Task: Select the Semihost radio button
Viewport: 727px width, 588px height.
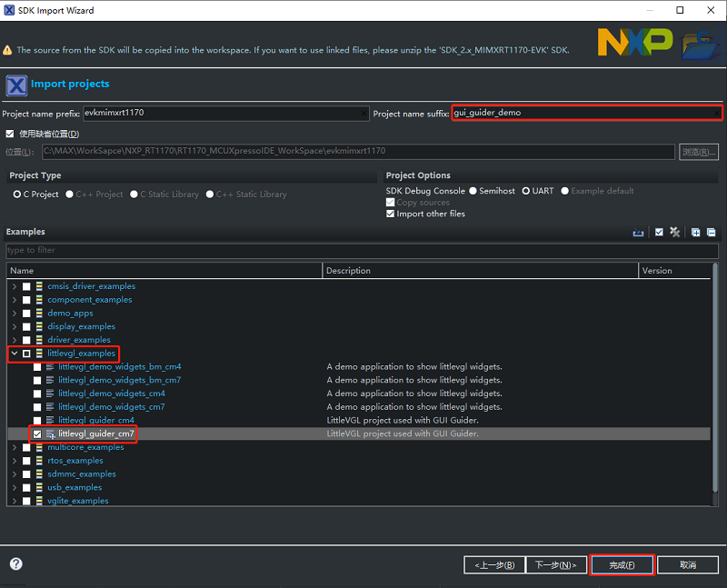Action: [473, 191]
